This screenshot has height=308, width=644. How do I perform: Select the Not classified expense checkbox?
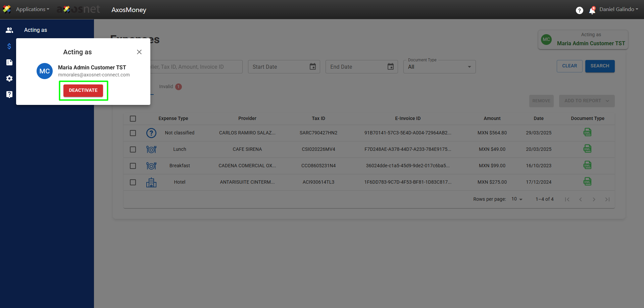(133, 133)
